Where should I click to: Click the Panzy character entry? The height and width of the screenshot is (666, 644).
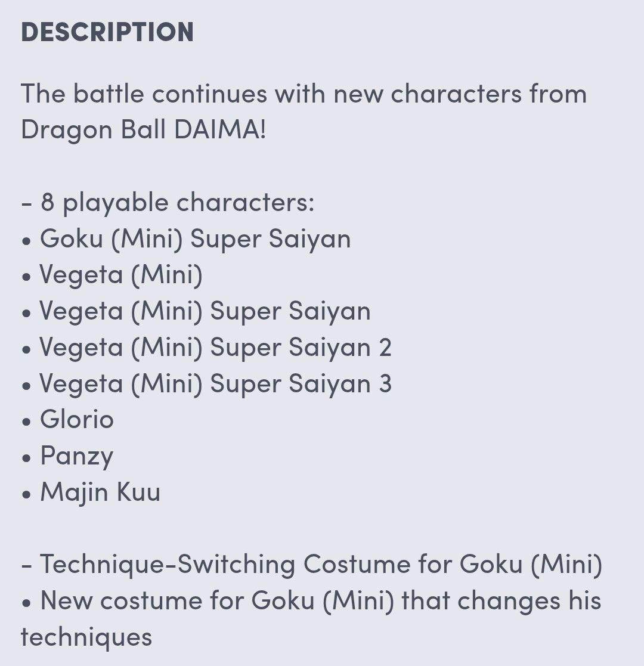[x=77, y=457]
